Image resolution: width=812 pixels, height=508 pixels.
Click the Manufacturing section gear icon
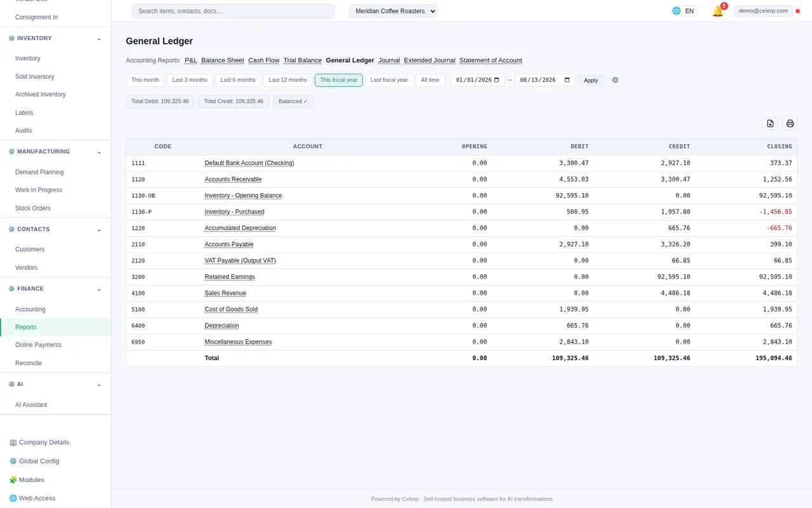[x=11, y=152]
